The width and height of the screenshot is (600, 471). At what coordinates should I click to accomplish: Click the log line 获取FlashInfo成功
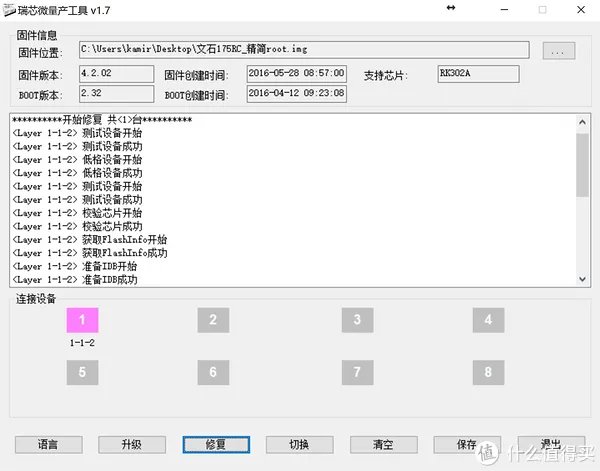(x=90, y=253)
